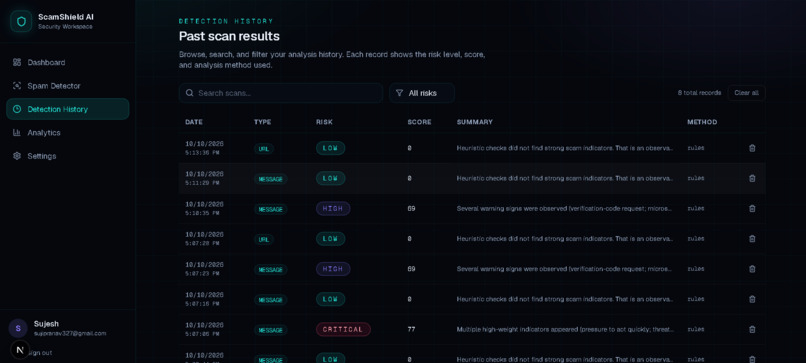The image size is (806, 363).
Task: Click the 'Past scan results' heading
Action: click(x=229, y=37)
